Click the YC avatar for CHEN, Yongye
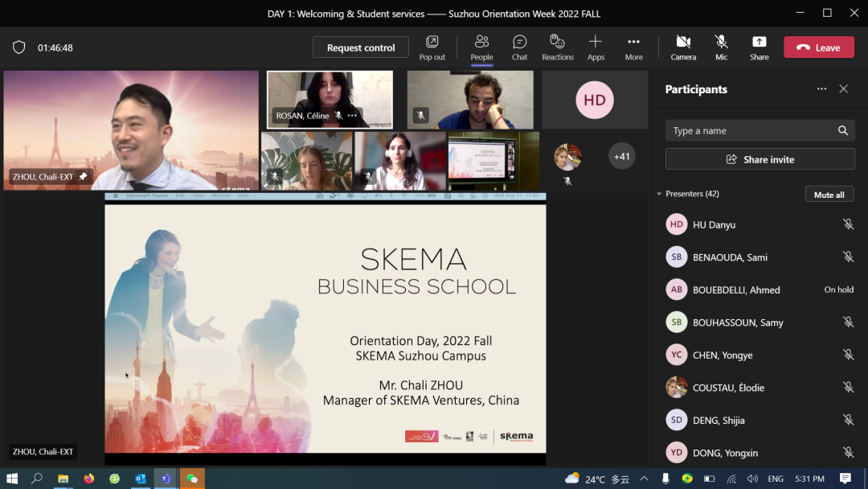The image size is (868, 489). [677, 355]
